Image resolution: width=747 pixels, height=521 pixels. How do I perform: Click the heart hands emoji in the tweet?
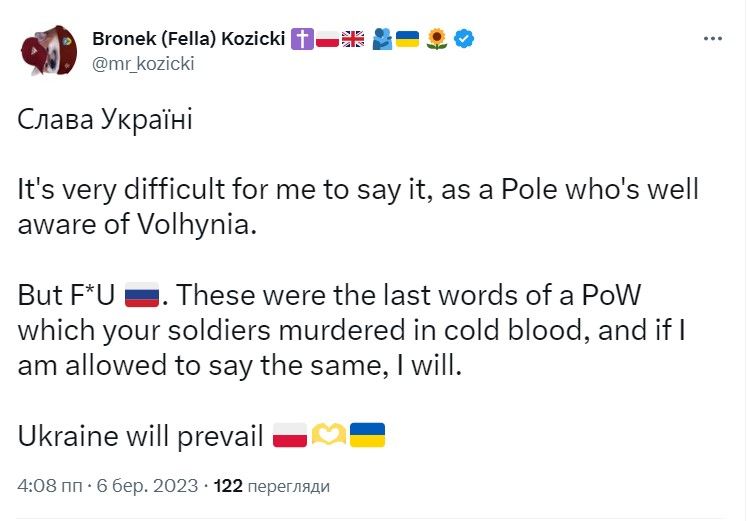coord(328,435)
